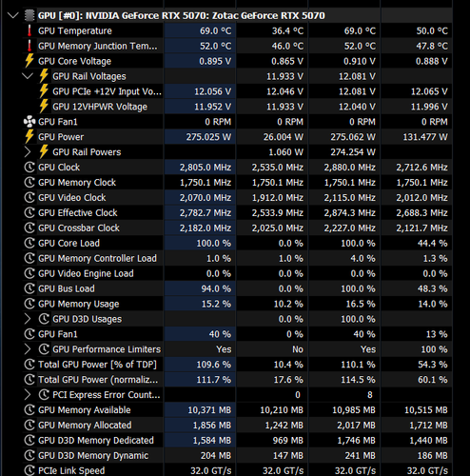The image size is (470, 476).
Task: Click the thermometer icon beside GPU Temperature
Action: 29,30
